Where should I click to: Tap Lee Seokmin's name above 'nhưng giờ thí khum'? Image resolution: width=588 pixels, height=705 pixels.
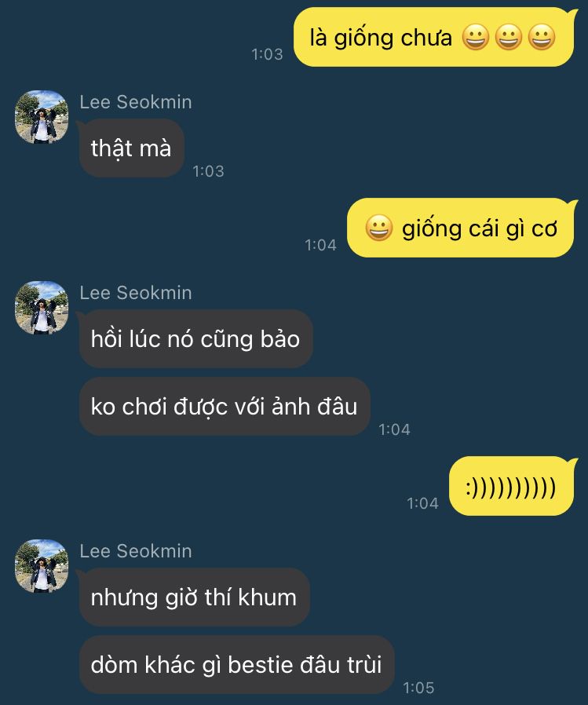pos(136,551)
